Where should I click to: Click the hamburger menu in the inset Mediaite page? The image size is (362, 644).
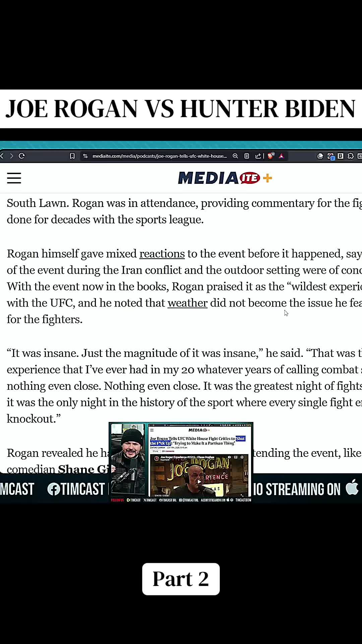pyautogui.click(x=152, y=430)
